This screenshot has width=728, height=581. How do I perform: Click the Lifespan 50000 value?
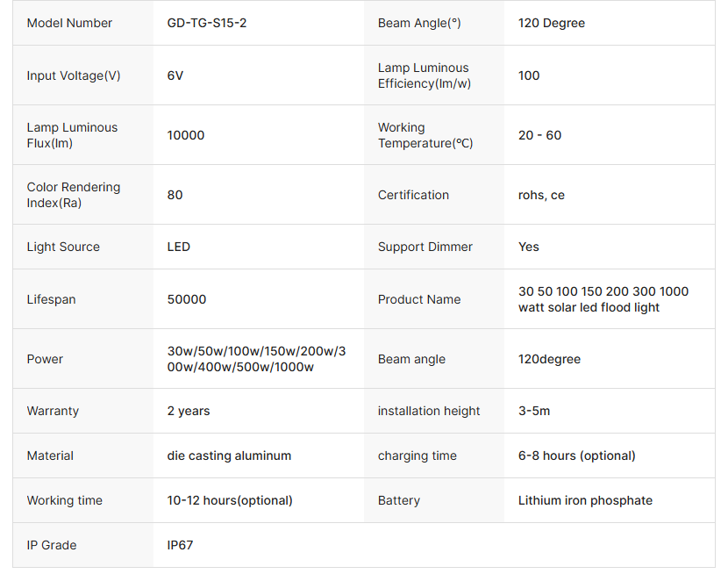[x=187, y=299]
